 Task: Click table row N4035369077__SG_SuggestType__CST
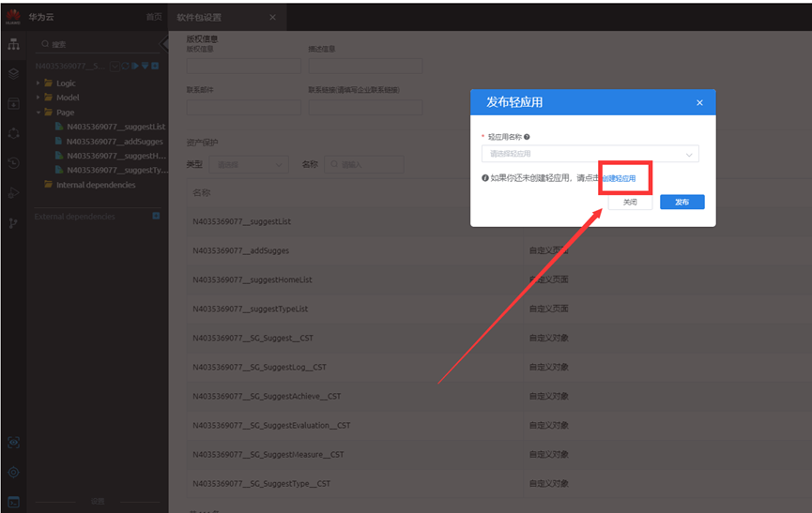pyautogui.click(x=499, y=484)
